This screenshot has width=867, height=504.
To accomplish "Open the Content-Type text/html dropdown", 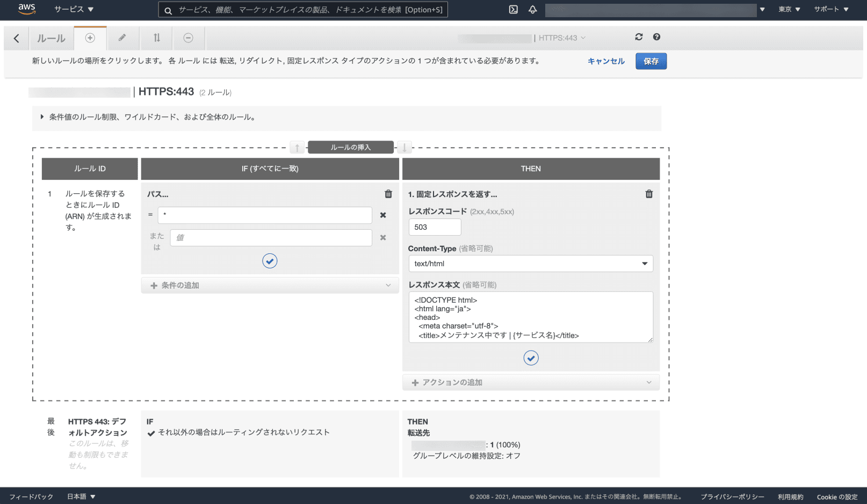I will pos(530,264).
